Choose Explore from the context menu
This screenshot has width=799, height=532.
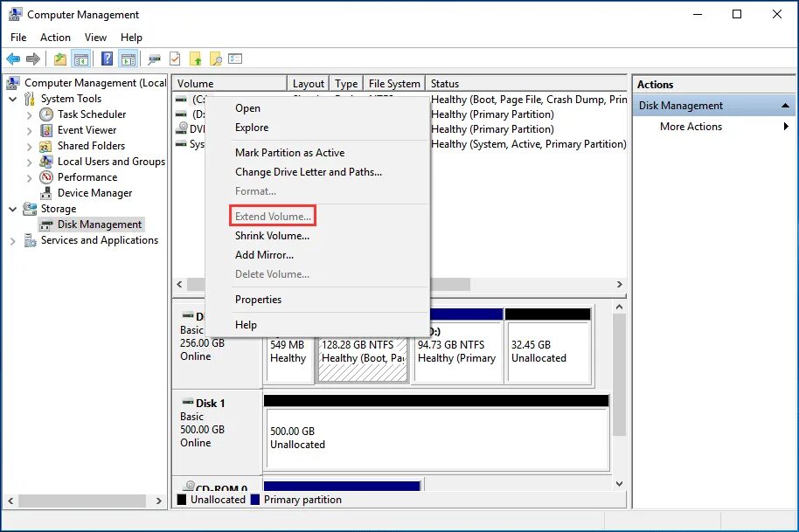click(317, 128)
